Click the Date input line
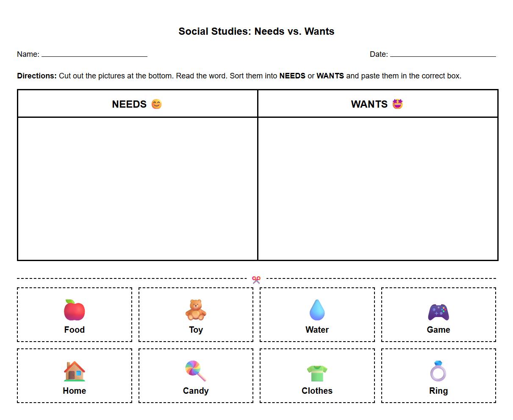 pyautogui.click(x=444, y=54)
